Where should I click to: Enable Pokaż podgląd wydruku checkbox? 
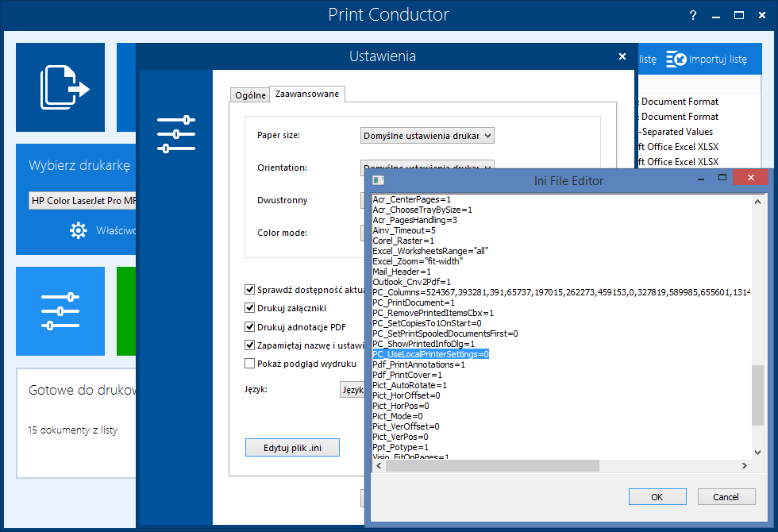(x=249, y=364)
